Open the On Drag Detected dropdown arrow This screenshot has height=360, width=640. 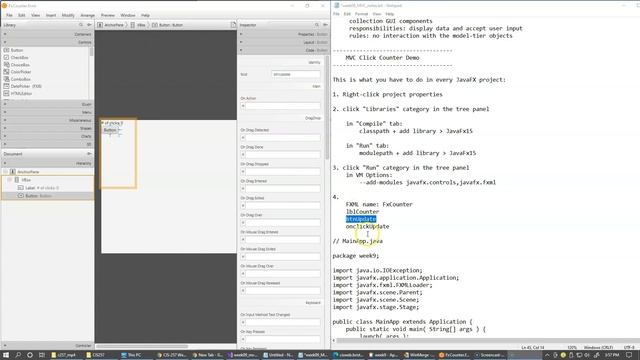[x=243, y=138]
